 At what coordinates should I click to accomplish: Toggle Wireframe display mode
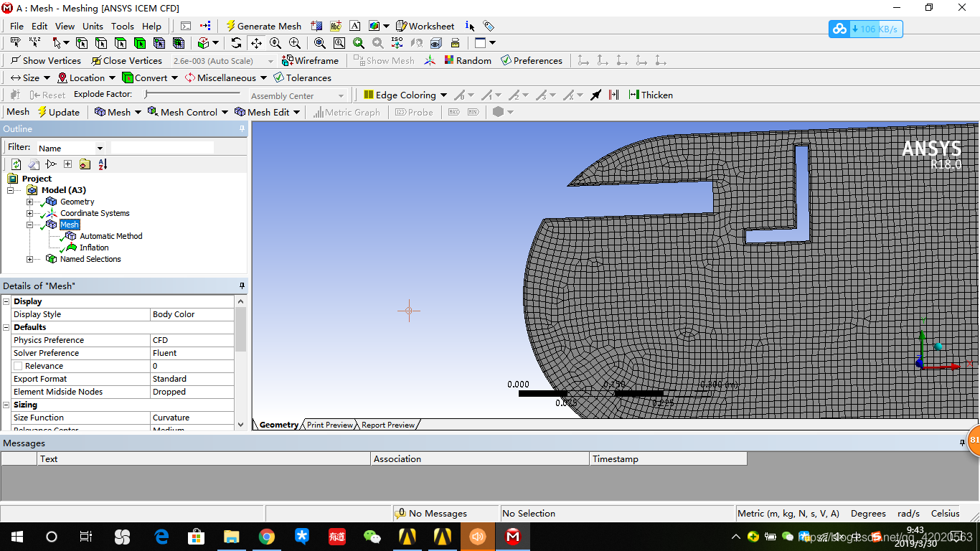pos(310,60)
